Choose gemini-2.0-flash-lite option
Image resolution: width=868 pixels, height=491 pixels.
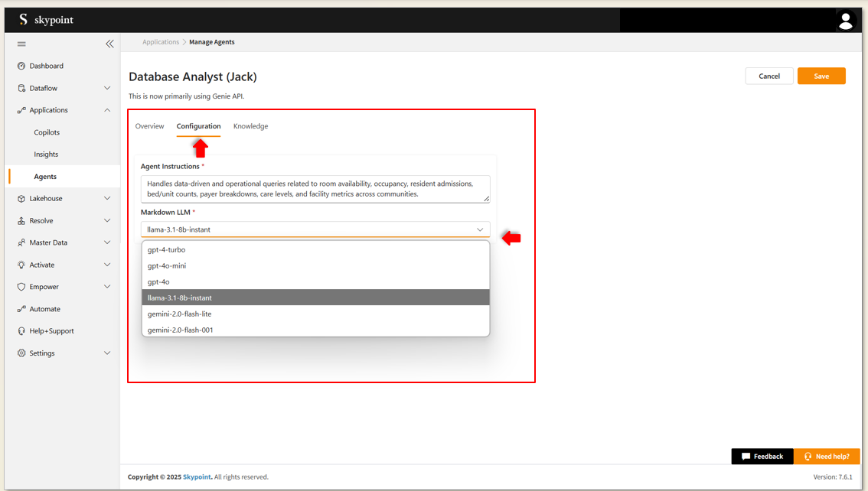pos(179,314)
